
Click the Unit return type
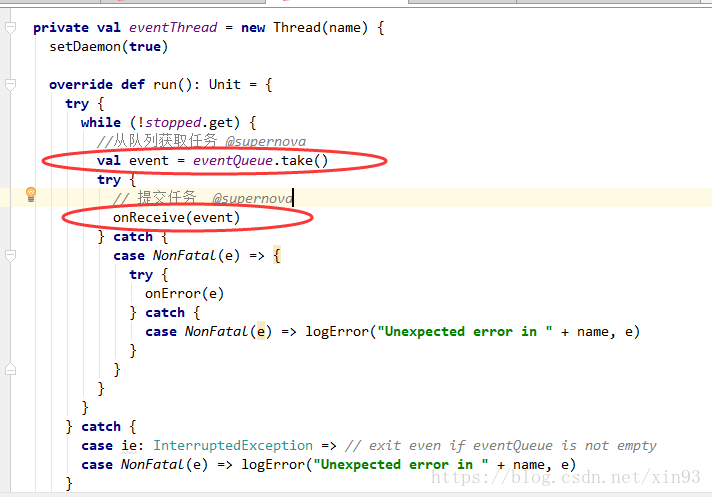click(225, 84)
